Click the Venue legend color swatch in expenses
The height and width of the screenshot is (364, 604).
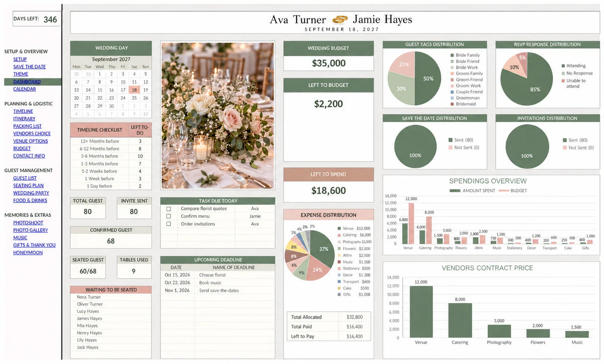point(340,229)
